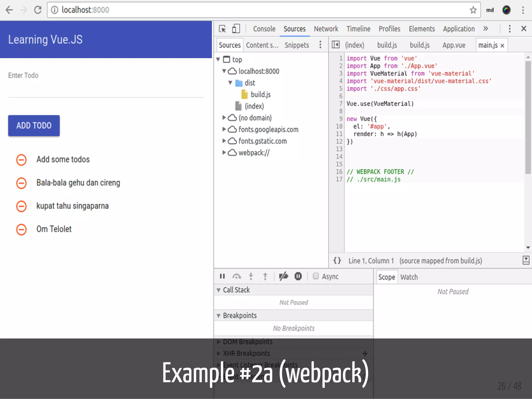Remove the 'Om Telolet' todo item
This screenshot has width=532, height=399.
[x=21, y=229]
